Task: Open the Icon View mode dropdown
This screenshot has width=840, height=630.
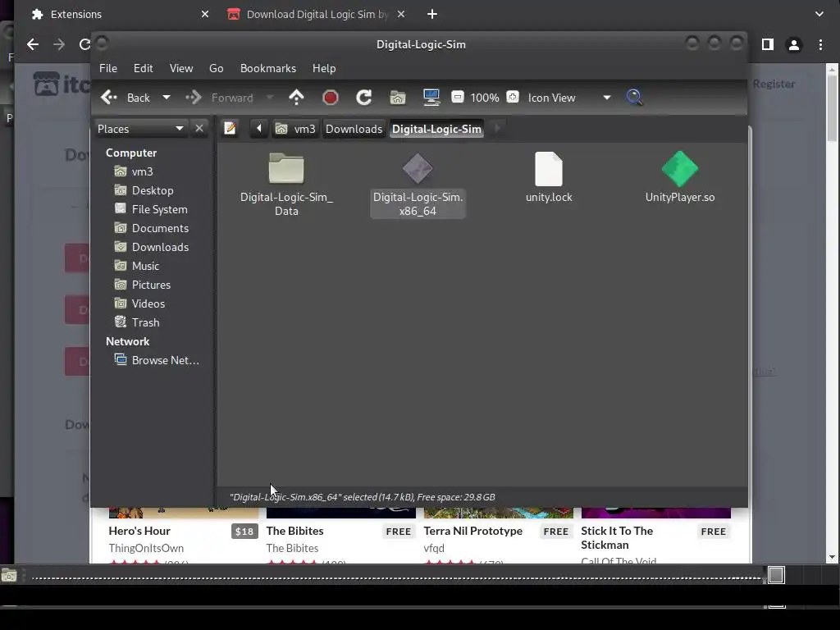Action: pos(569,98)
